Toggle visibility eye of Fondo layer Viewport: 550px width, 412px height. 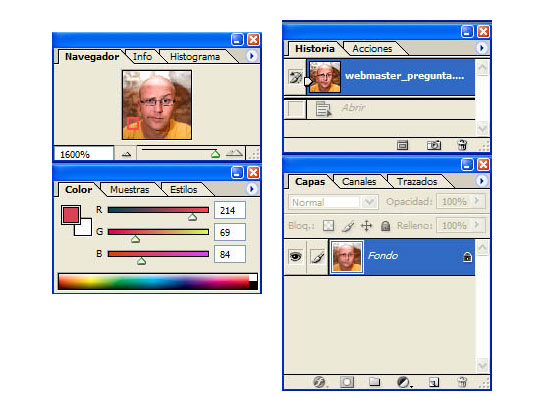coord(295,256)
